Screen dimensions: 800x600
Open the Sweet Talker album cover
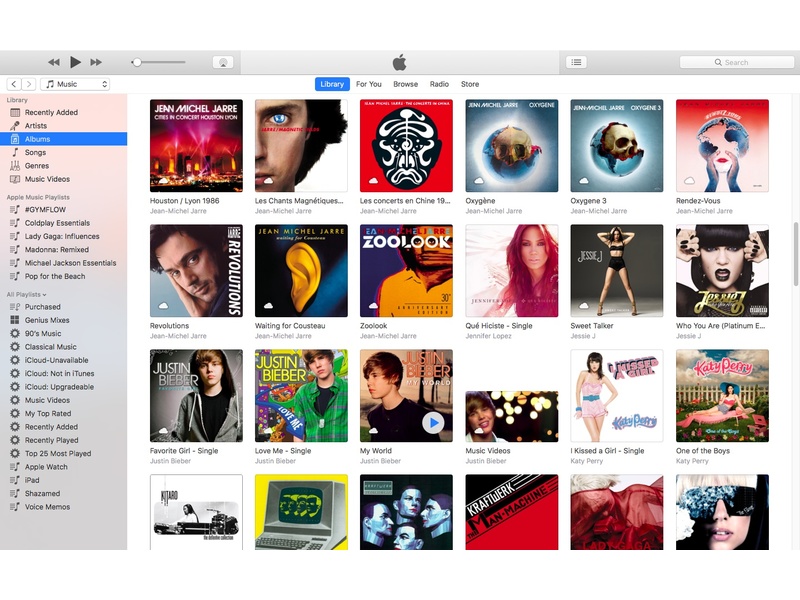(x=617, y=270)
